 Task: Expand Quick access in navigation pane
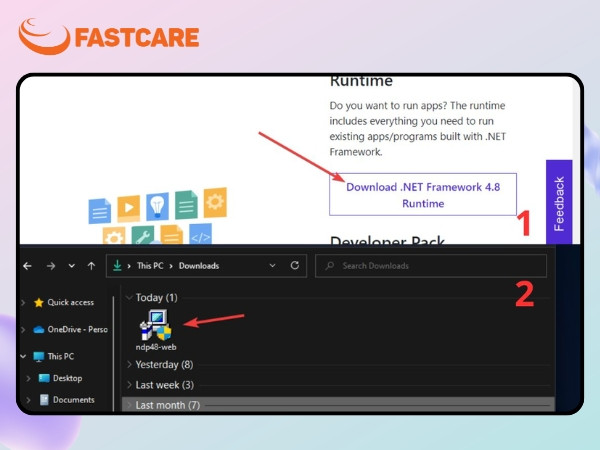click(23, 303)
